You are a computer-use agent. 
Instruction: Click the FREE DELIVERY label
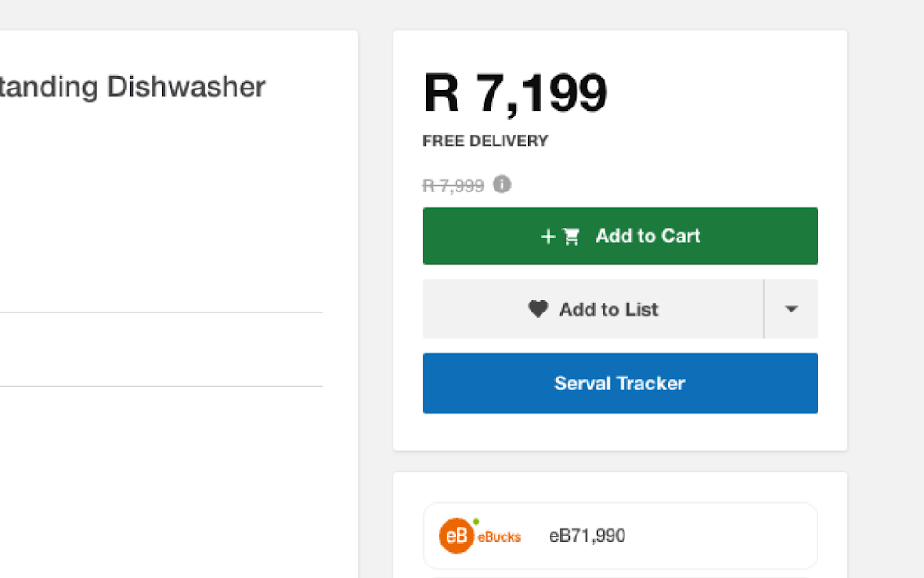click(x=485, y=141)
